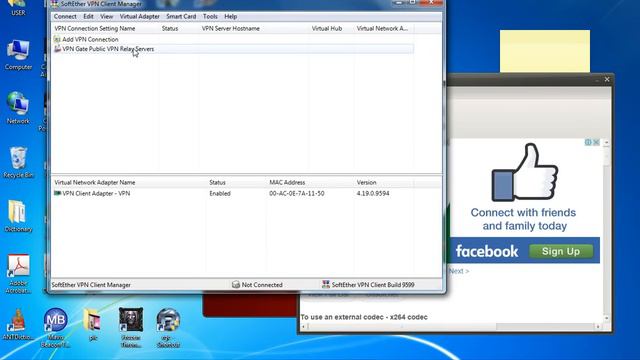Click the Not Connected status bar icon
The image size is (640, 360).
pyautogui.click(x=236, y=284)
